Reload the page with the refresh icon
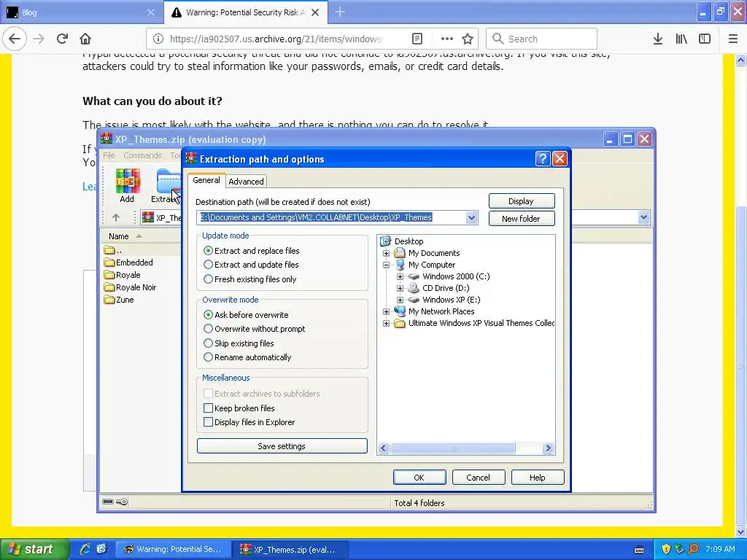 click(62, 39)
